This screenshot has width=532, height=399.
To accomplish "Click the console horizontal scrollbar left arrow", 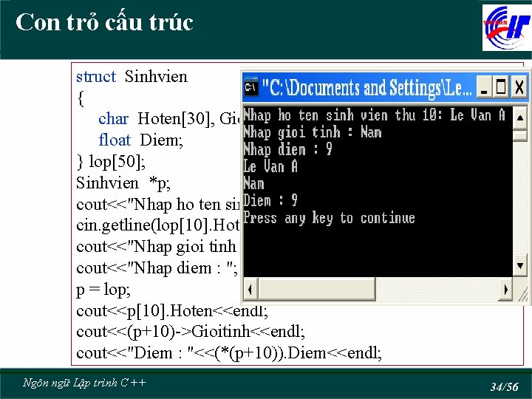I will coord(250,290).
